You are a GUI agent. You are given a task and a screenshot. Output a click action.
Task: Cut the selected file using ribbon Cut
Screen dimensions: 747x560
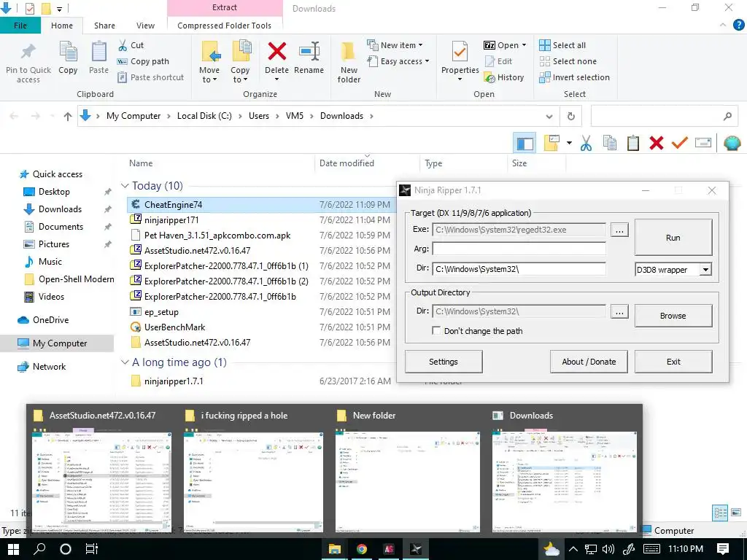point(131,45)
